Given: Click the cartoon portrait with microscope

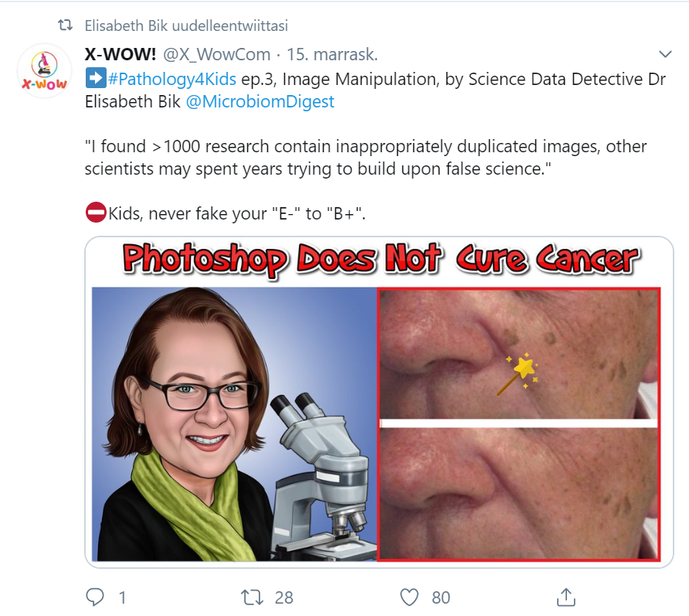Looking at the screenshot, I should pos(234,424).
